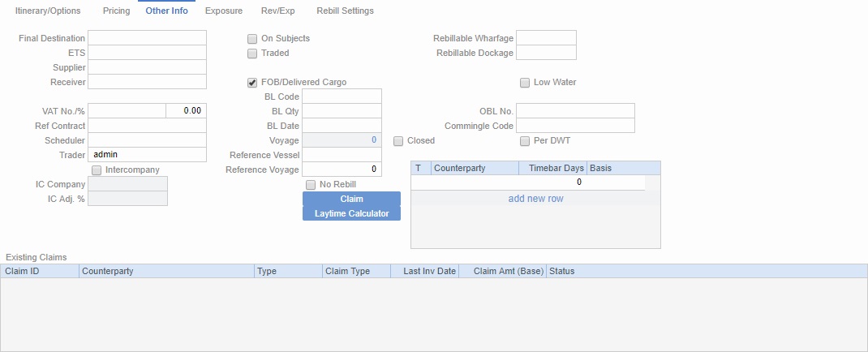The image size is (868, 352).
Task: Select the Rev/Exp tab
Action: [277, 11]
